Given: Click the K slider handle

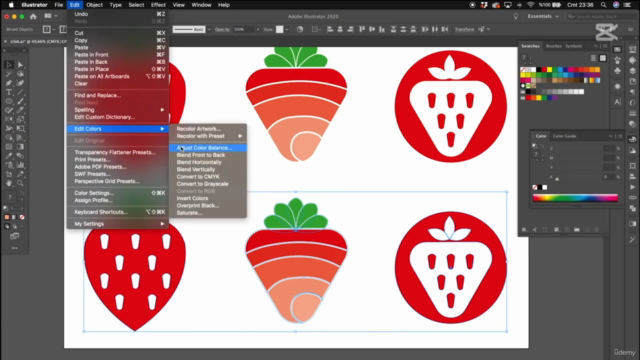Looking at the screenshot, I should pos(557,179).
